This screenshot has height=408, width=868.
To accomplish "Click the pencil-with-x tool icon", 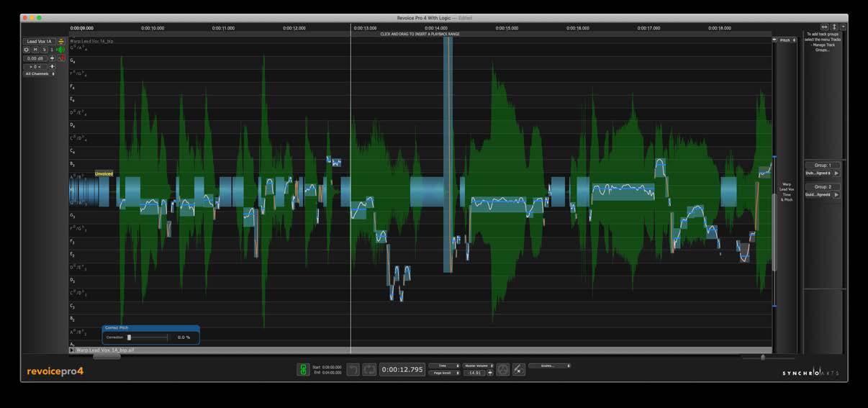I will coord(519,369).
